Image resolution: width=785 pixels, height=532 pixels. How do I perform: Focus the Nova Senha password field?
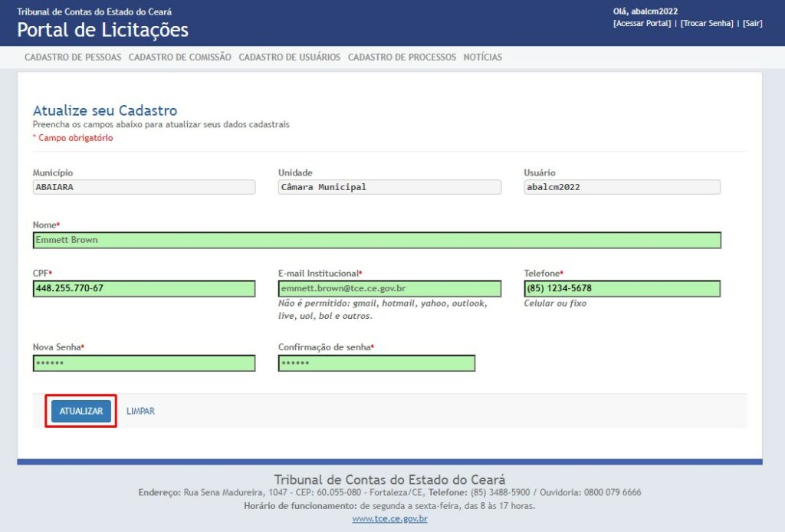tap(143, 363)
